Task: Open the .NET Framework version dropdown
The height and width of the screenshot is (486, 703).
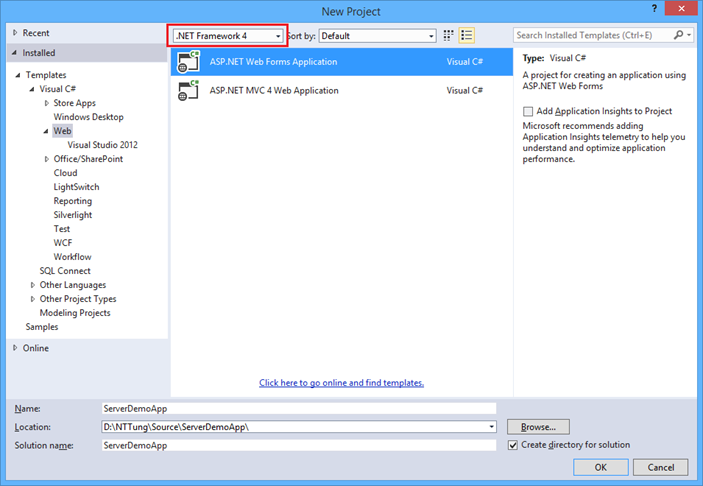Action: point(228,36)
